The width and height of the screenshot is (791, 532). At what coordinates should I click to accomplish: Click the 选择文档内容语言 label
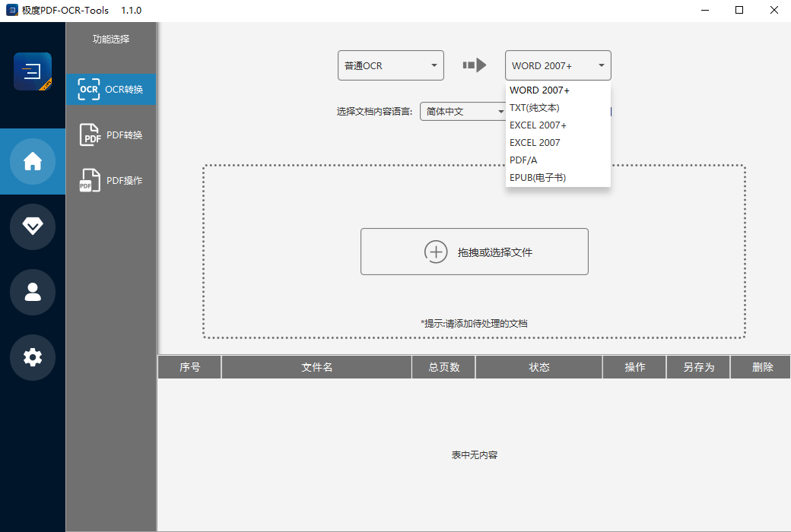click(374, 112)
